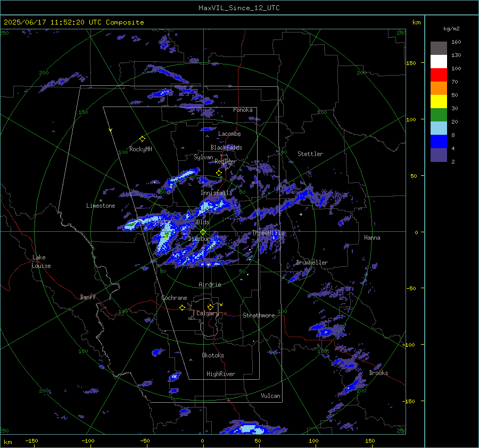Click the Olds city label
This screenshot has height=448, width=479.
(x=203, y=222)
